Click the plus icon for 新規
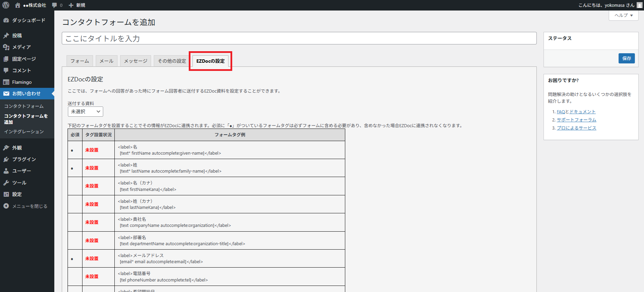Screen dimensions: 644x292 tap(71, 5)
